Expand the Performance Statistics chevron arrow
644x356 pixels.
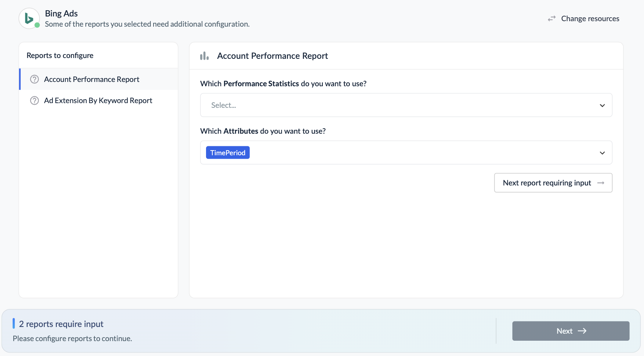coord(602,105)
